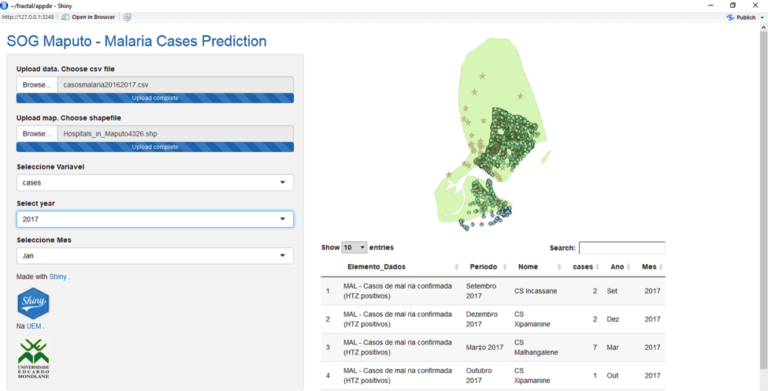Sort table by cases column arrows
Image resolution: width=768 pixels, height=391 pixels.
pyautogui.click(x=598, y=267)
